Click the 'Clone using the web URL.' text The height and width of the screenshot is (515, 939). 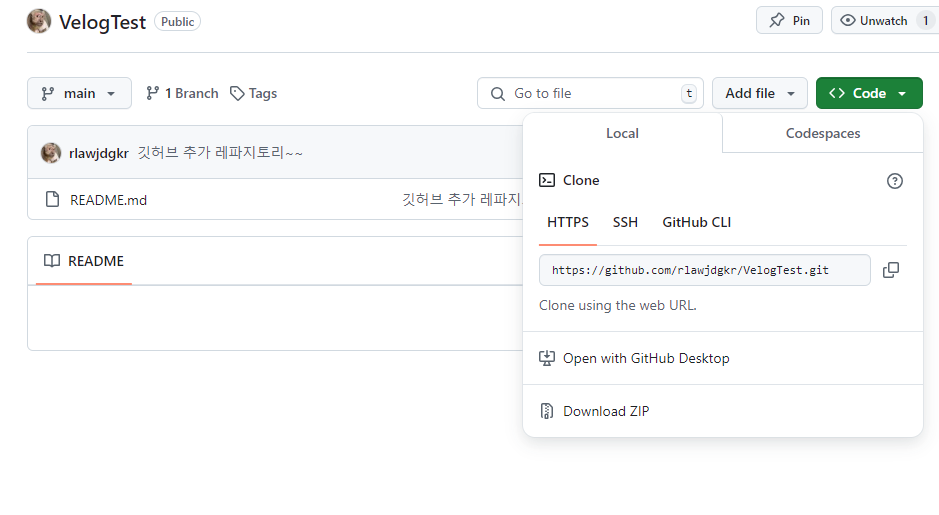(x=617, y=305)
